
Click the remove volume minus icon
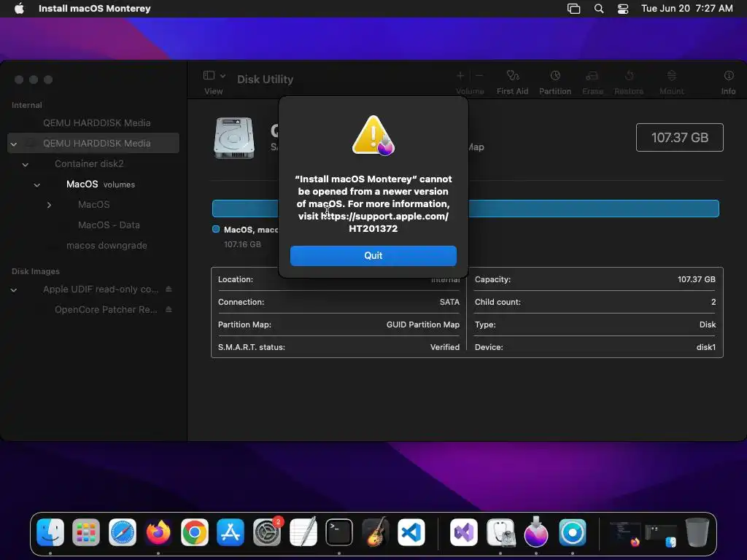(479, 75)
